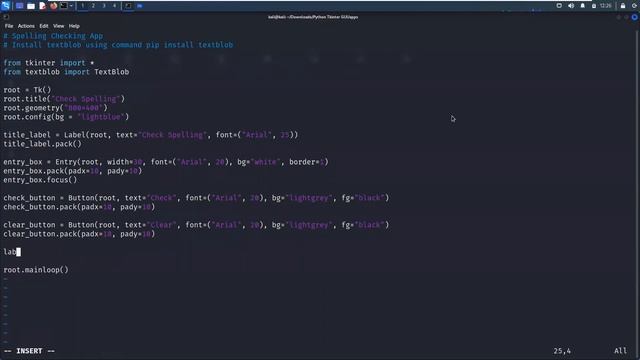Open the terminal window menu icon in title bar
640x360 pixels.
click(6, 17)
